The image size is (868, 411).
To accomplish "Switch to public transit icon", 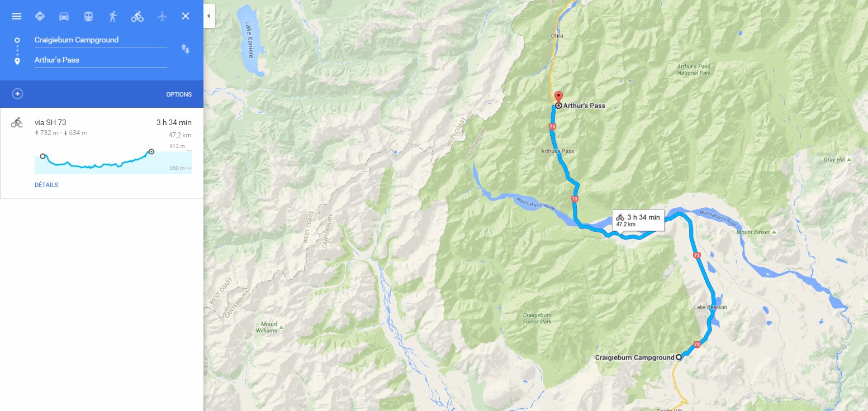I will tap(88, 16).
